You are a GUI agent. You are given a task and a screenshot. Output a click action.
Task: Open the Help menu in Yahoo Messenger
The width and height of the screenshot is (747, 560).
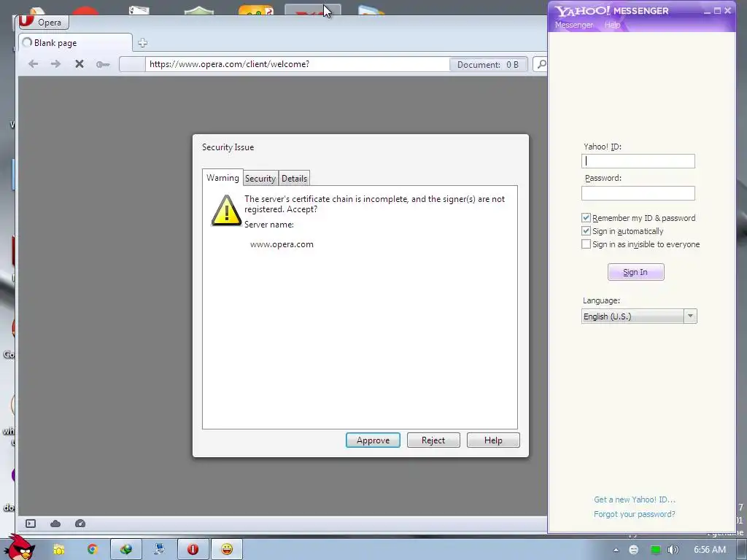pyautogui.click(x=612, y=25)
